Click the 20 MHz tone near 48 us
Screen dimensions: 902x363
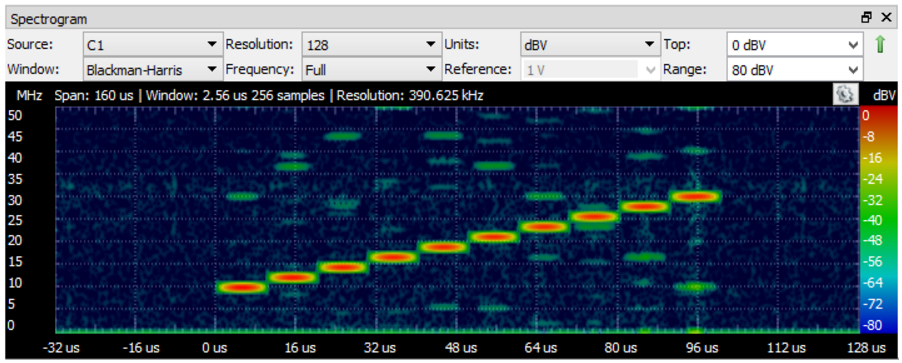coord(443,247)
